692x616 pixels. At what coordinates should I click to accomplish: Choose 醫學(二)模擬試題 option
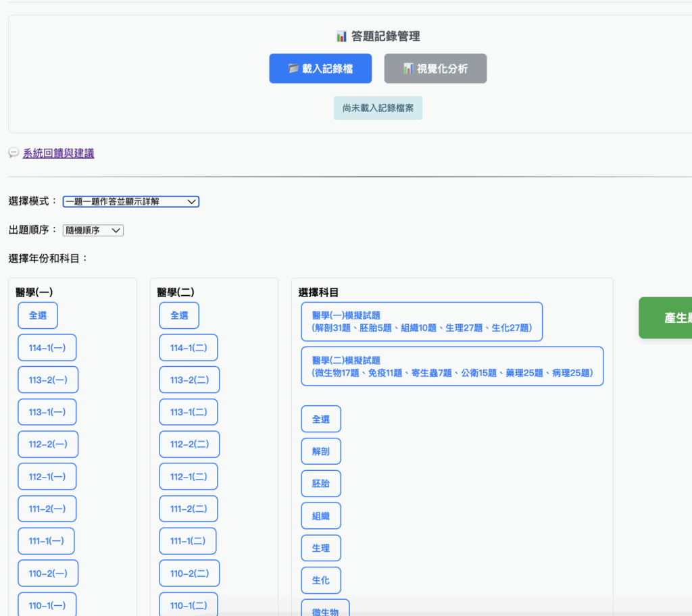[452, 366]
